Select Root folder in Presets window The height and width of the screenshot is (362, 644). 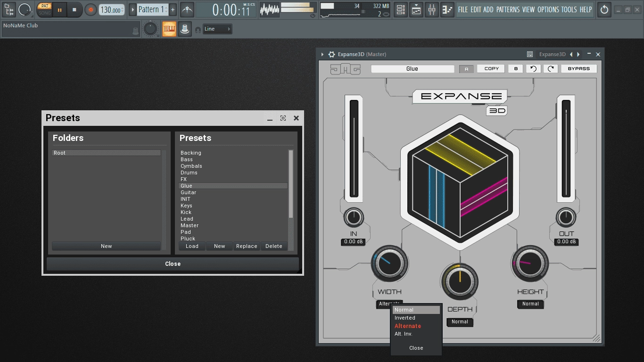(106, 153)
